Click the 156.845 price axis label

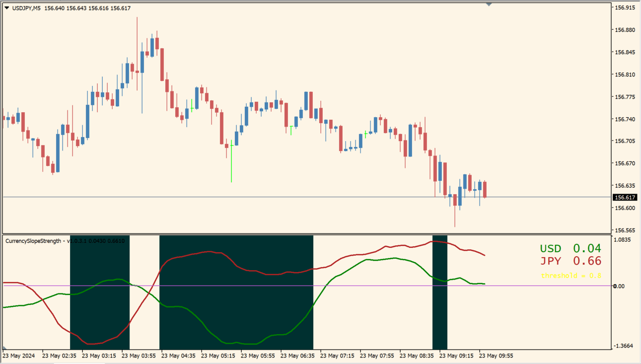(625, 53)
